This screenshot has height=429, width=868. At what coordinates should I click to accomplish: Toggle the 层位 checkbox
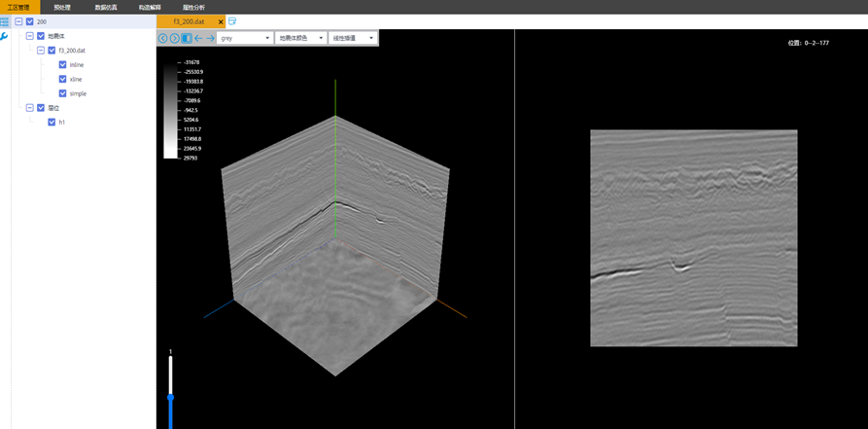tap(41, 108)
